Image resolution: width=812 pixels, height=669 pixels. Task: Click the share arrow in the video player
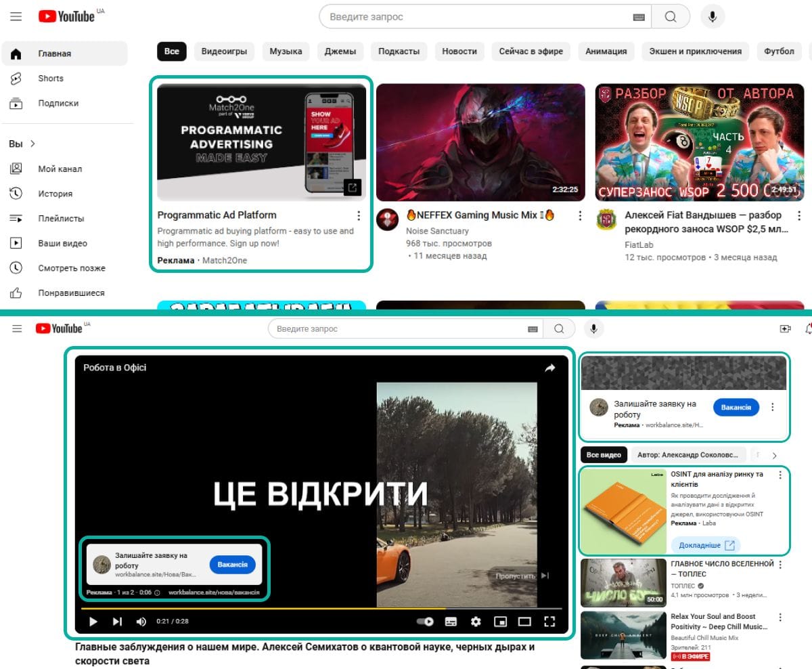click(550, 368)
